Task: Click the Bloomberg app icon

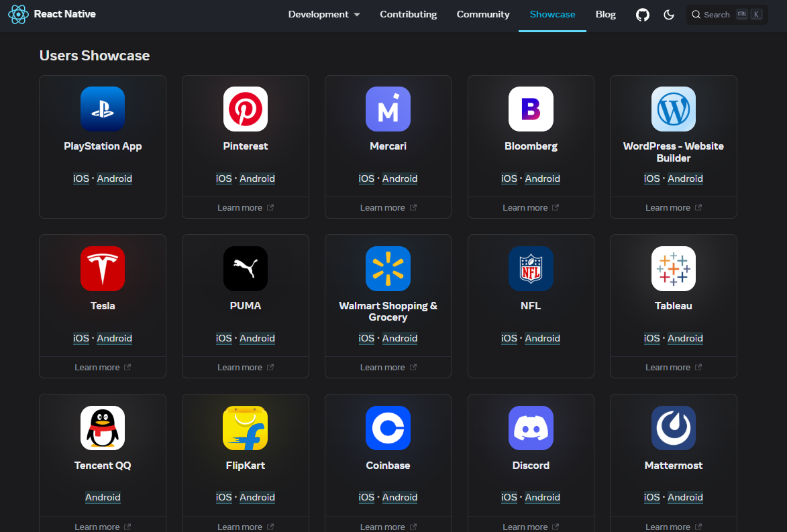Action: click(531, 109)
